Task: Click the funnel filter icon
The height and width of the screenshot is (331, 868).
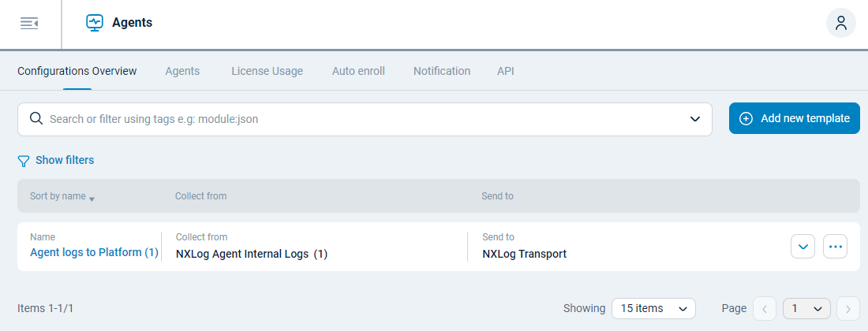Action: point(24,161)
